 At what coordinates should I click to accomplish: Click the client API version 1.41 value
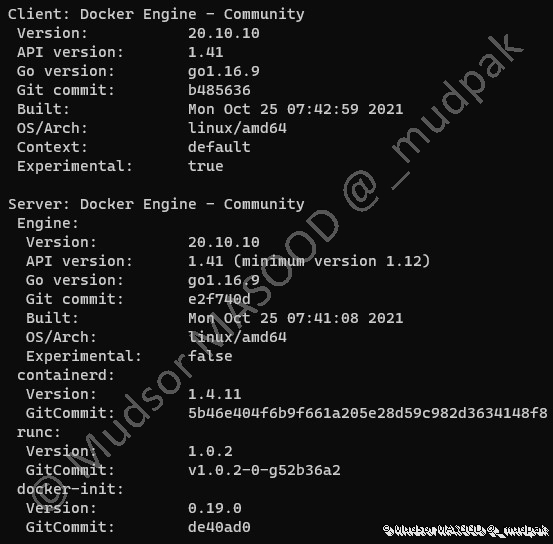pyautogui.click(x=206, y=52)
